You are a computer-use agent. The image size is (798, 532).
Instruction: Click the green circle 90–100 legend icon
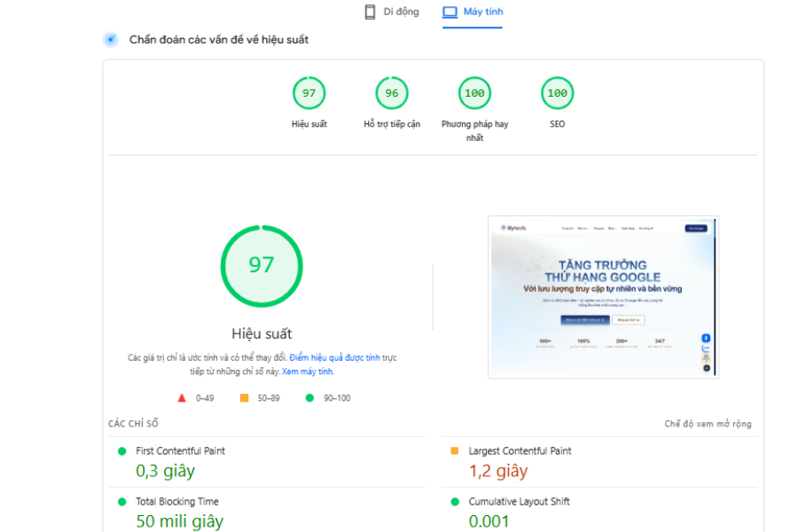click(309, 397)
